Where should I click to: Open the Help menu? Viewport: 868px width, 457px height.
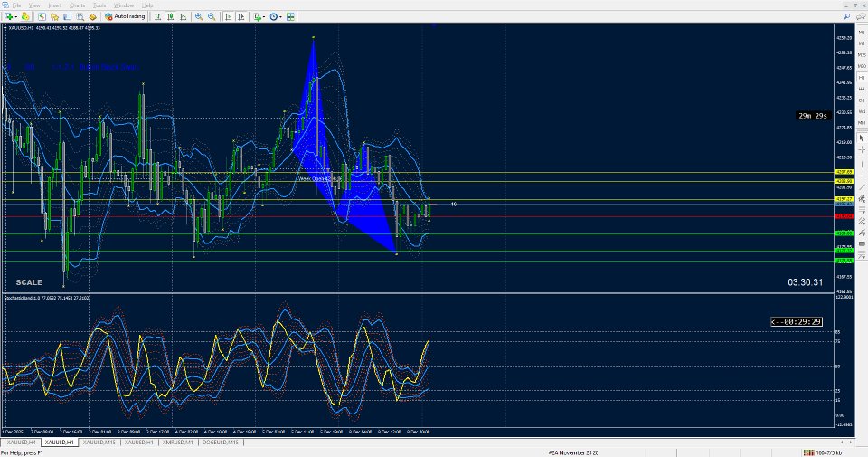(147, 5)
